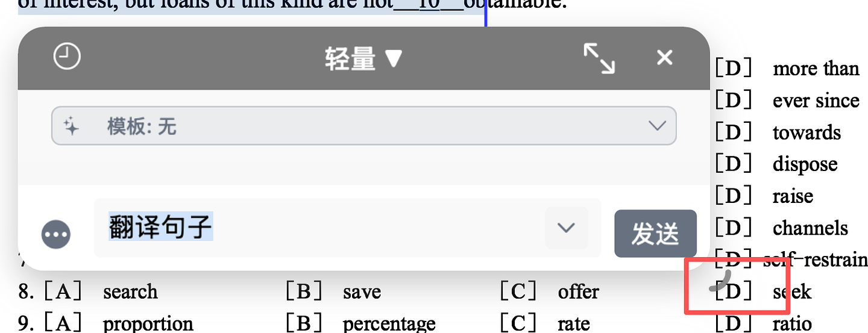The image size is (868, 333).
Task: Click the [D] channels answer option
Action: [x=781, y=228]
